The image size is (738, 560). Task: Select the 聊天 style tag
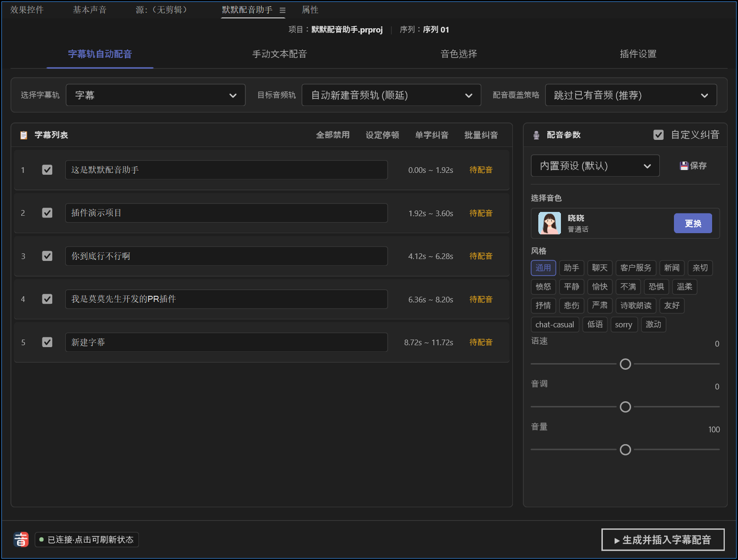point(600,268)
